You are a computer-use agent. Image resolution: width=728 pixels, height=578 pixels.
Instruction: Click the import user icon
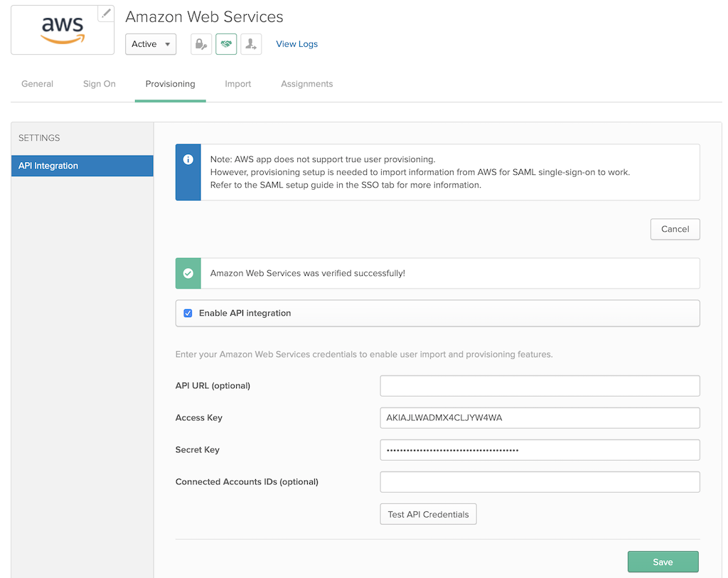[x=251, y=44]
